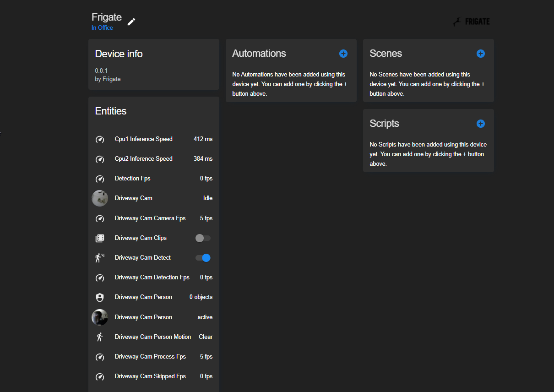Image resolution: width=554 pixels, height=392 pixels.
Task: Click gauge icon beside Driveway Cam Skipped Fps
Action: click(100, 376)
